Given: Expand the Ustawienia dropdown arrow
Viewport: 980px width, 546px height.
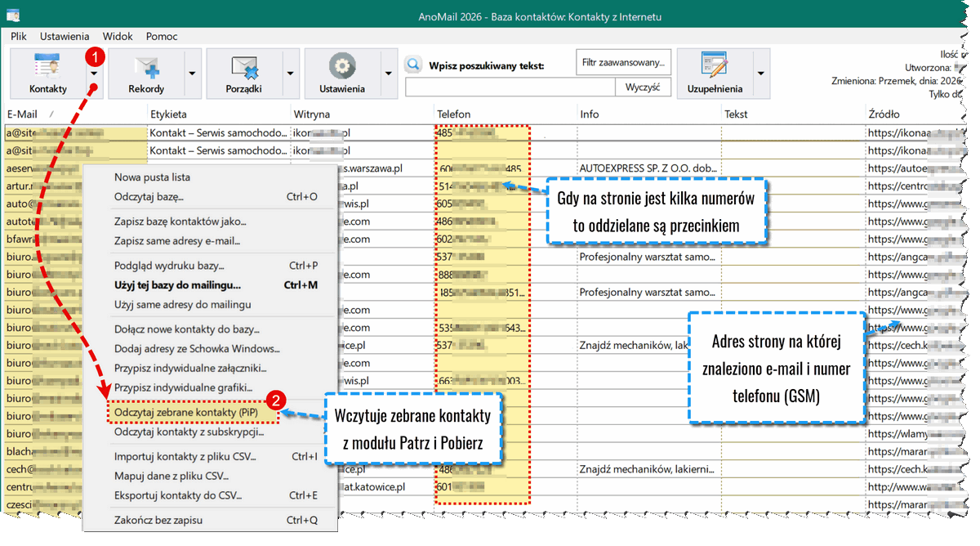Looking at the screenshot, I should tap(389, 73).
